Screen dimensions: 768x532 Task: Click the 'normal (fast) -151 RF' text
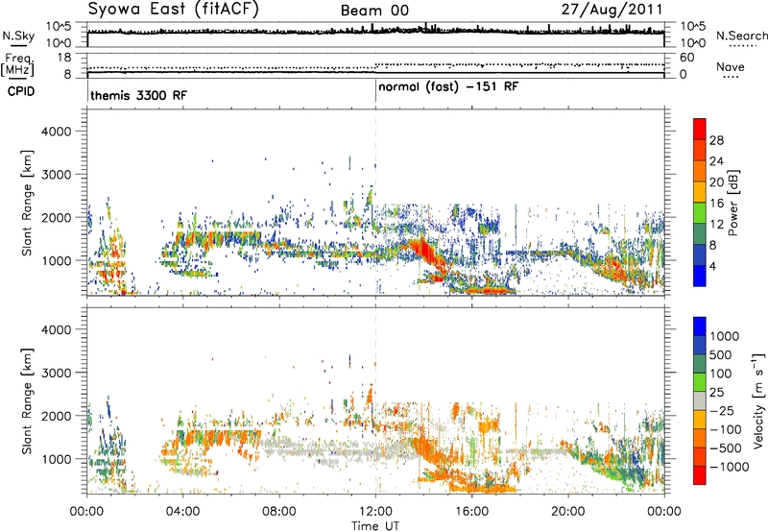[x=448, y=86]
